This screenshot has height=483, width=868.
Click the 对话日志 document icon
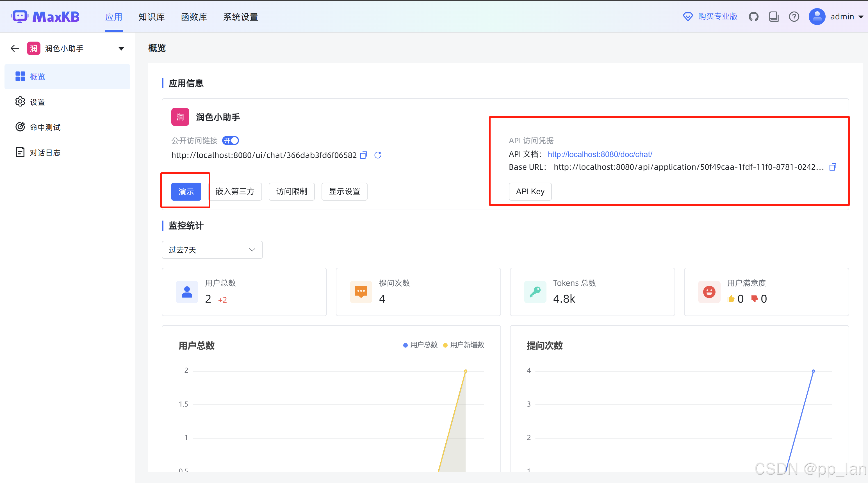[20, 152]
